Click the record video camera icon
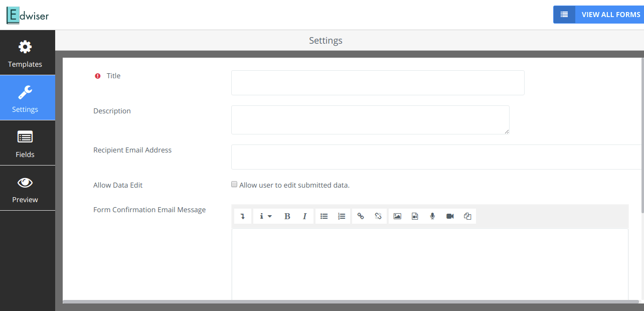644x311 pixels. 449,216
